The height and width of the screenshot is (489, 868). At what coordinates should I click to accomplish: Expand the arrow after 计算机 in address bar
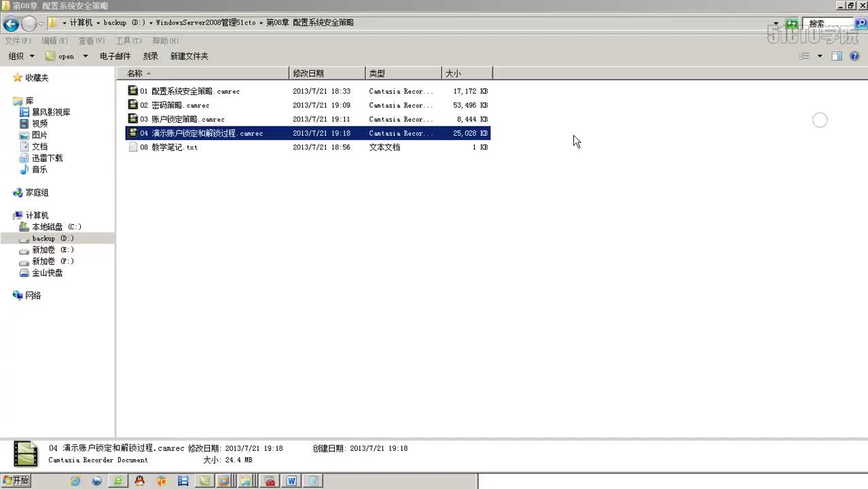pyautogui.click(x=98, y=23)
